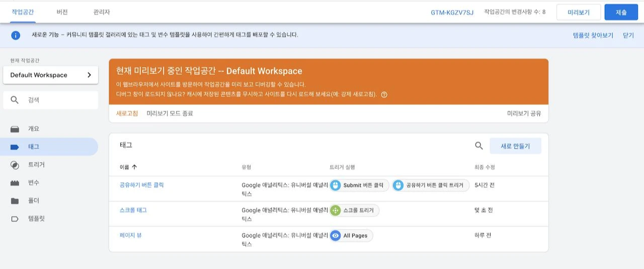Search tags with the tag table magnifier
Image resolution: width=644 pixels, height=269 pixels.
tap(479, 146)
